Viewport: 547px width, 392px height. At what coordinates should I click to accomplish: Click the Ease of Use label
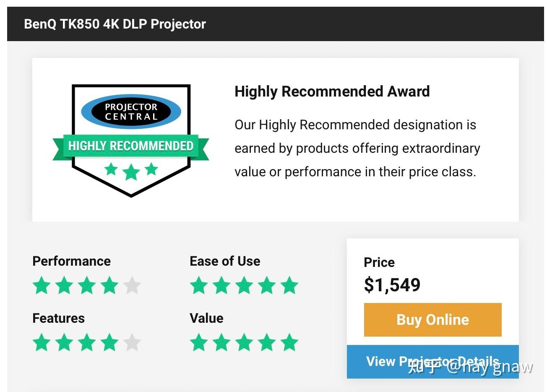click(x=225, y=261)
